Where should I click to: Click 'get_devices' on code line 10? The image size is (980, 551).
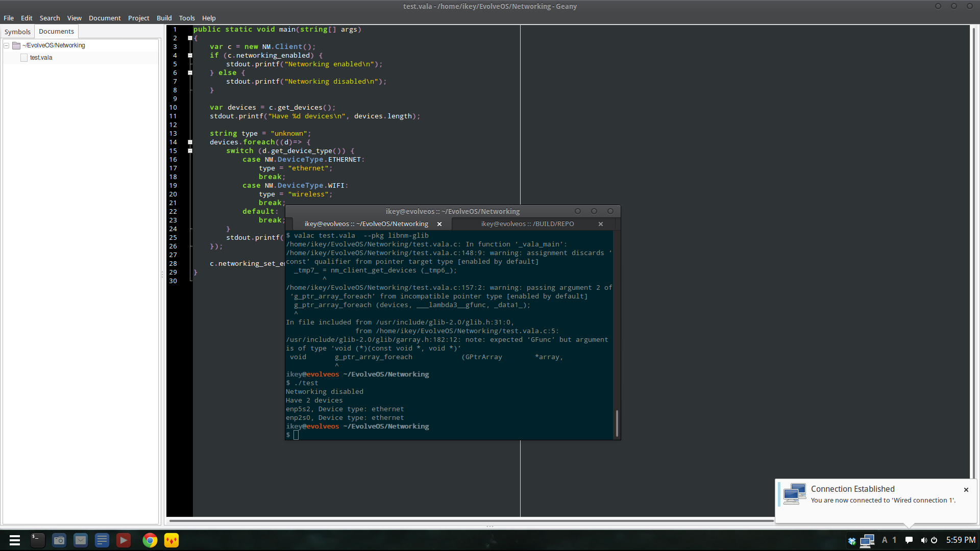coord(300,108)
